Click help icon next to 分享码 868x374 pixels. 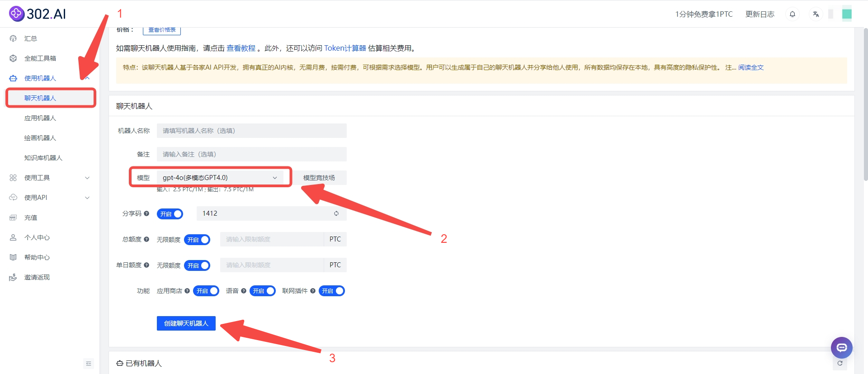146,213
